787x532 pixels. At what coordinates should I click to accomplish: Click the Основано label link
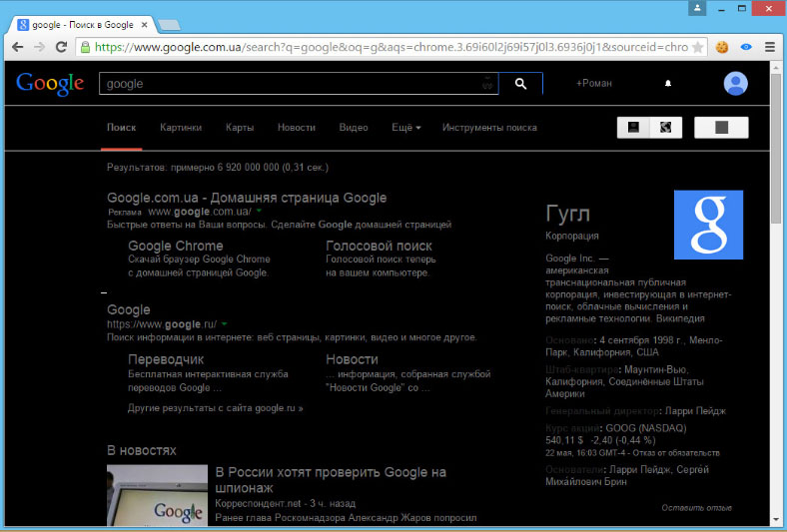(x=569, y=340)
